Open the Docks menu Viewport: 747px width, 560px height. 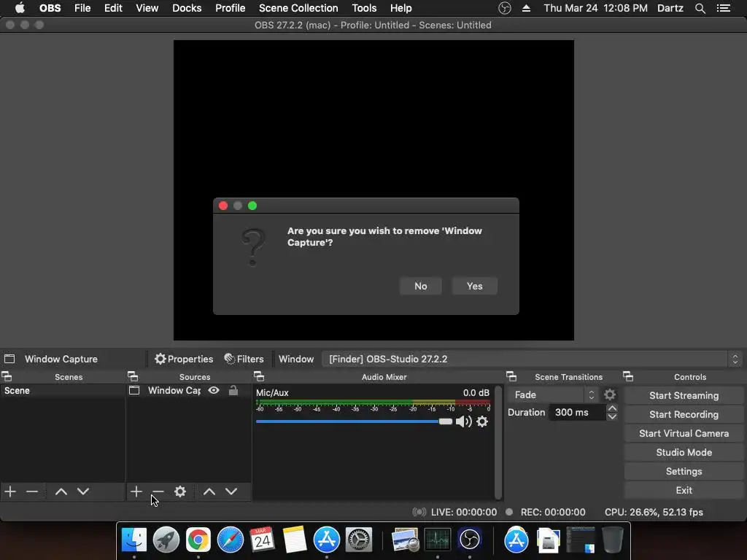click(x=187, y=8)
